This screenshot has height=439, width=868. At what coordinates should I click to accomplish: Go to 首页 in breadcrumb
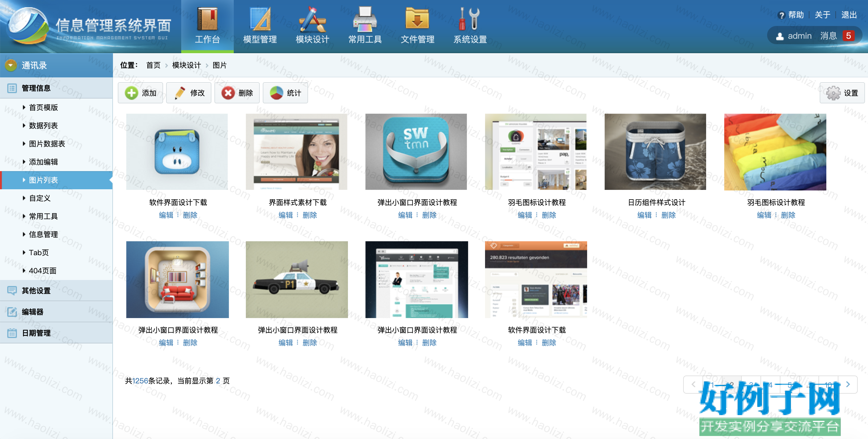(x=153, y=65)
